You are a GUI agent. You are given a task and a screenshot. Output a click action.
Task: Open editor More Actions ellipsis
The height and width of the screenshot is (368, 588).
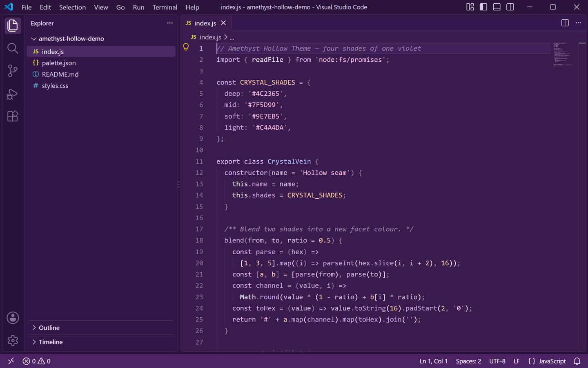pos(578,23)
